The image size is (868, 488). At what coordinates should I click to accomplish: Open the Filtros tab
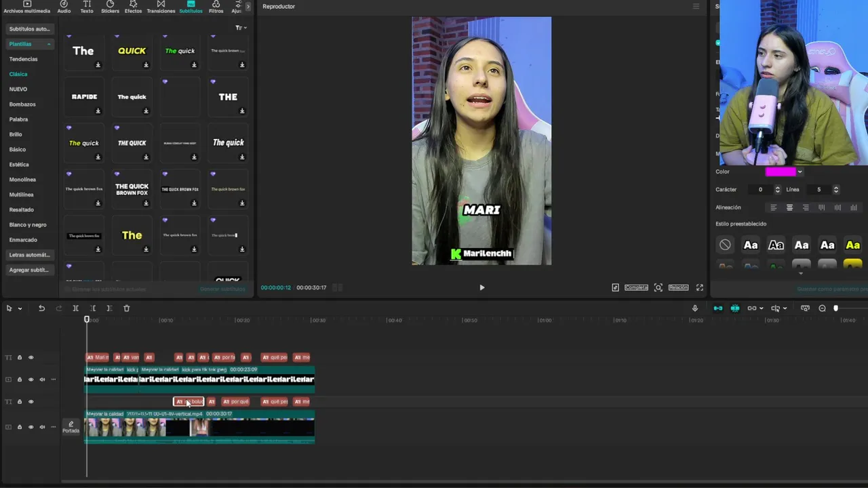(x=216, y=7)
